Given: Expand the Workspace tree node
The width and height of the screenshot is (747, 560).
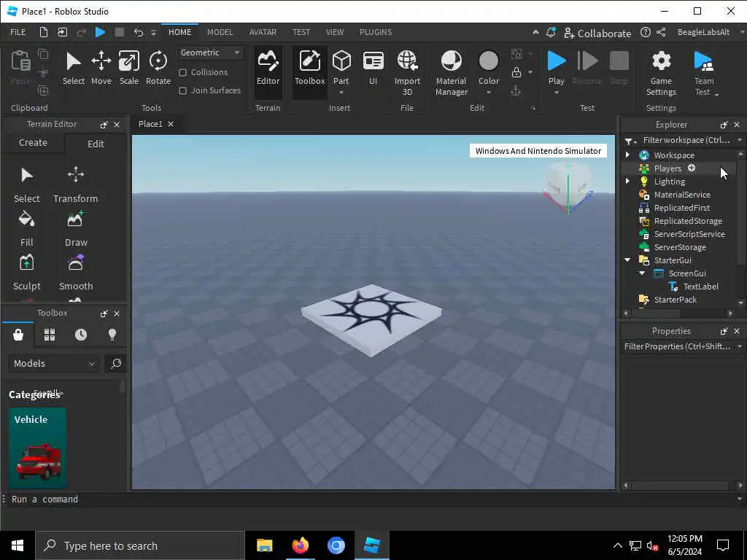Looking at the screenshot, I should (627, 155).
